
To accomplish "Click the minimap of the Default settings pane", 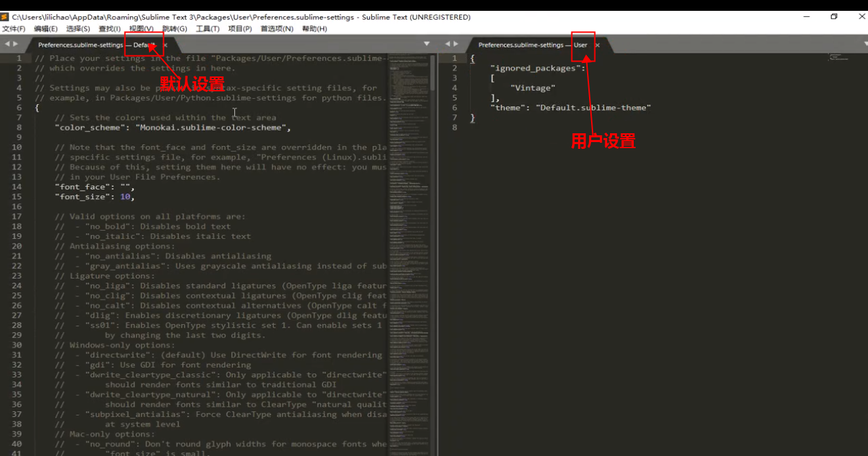I will 408,255.
